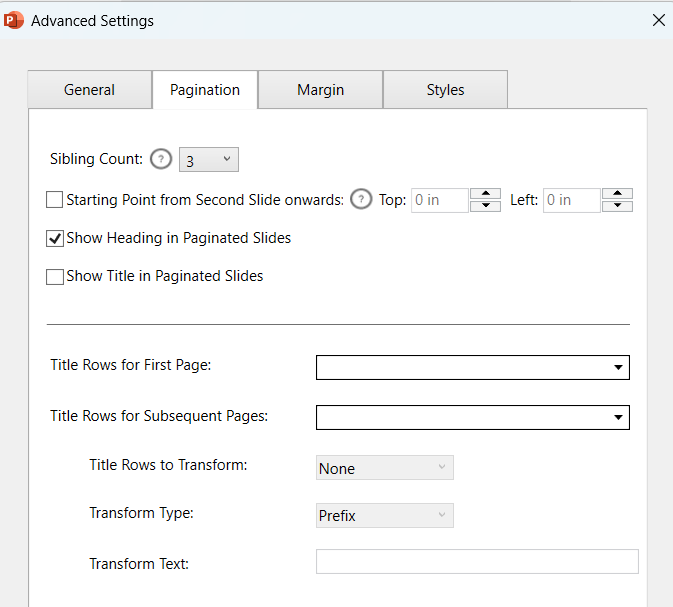Click the Title Rows to Transform label
The width and height of the screenshot is (673, 607).
[168, 465]
